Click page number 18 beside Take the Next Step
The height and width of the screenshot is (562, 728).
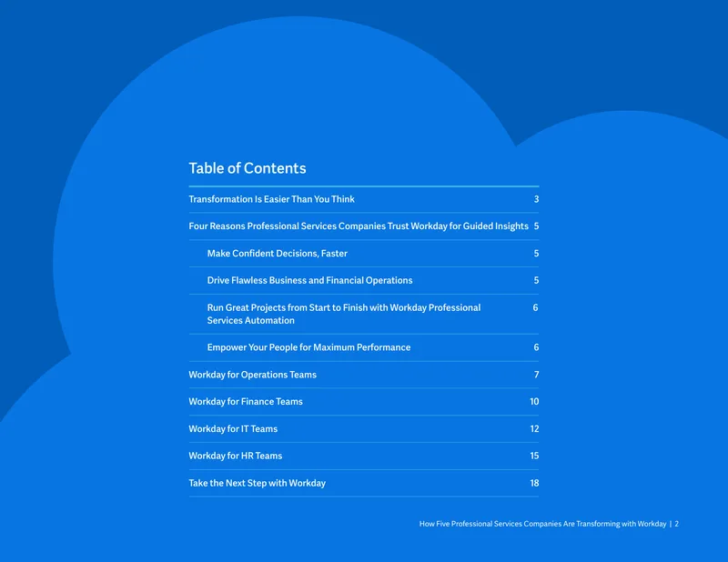[x=534, y=483]
